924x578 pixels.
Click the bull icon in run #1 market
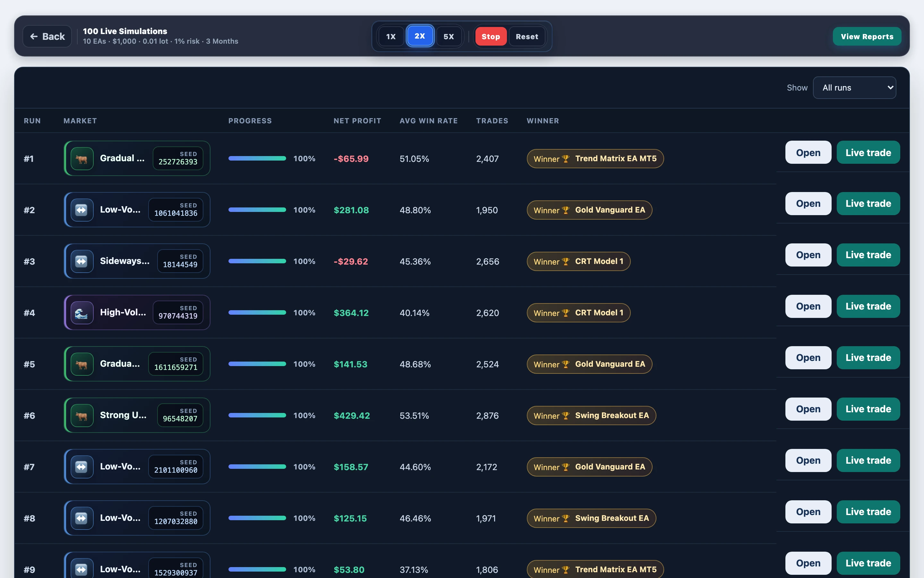[82, 159]
